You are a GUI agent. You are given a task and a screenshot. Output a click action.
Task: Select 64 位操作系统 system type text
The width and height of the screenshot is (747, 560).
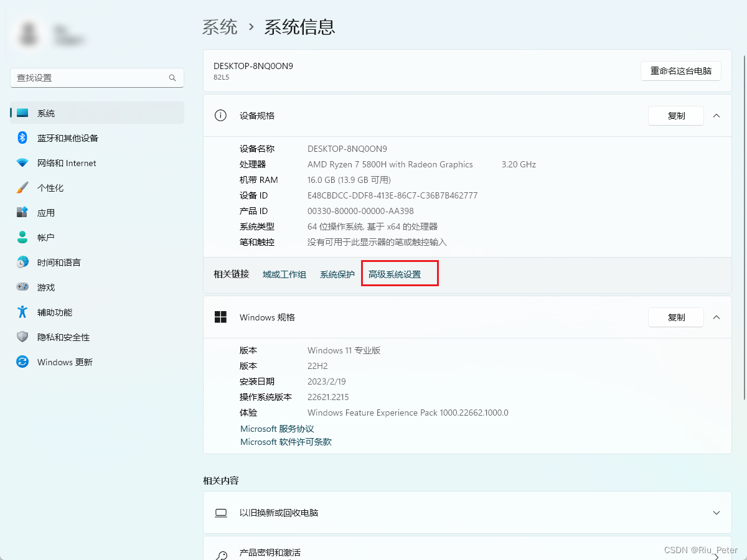pyautogui.click(x=372, y=226)
